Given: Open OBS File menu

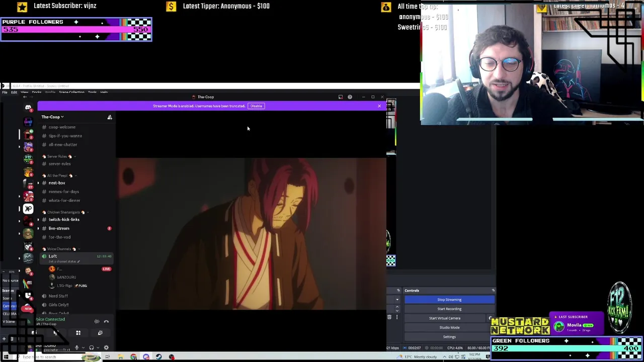Looking at the screenshot, I should click(5, 93).
